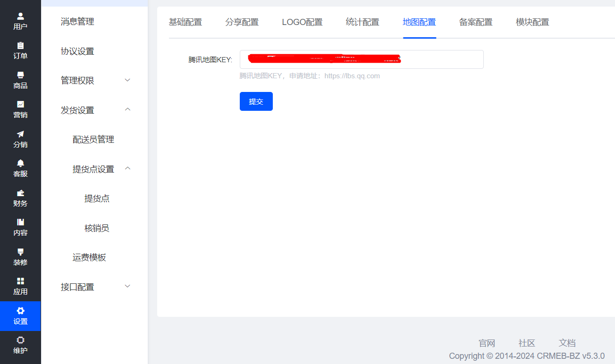Open 运费模板 in the side menu
Viewport: 615px width, 364px height.
(x=89, y=257)
